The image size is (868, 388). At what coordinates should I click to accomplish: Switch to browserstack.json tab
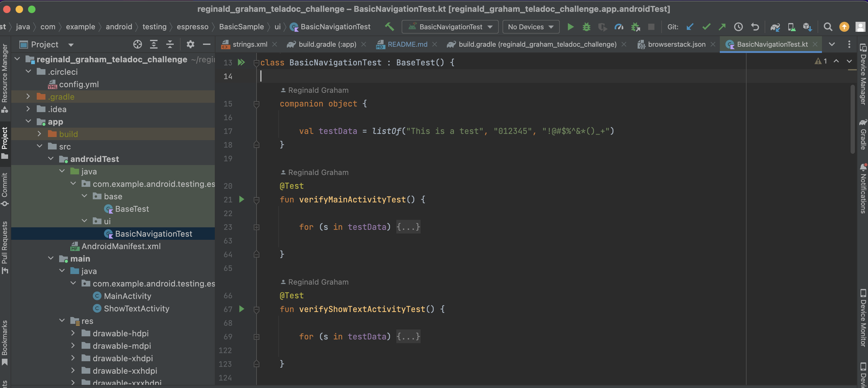pos(676,45)
